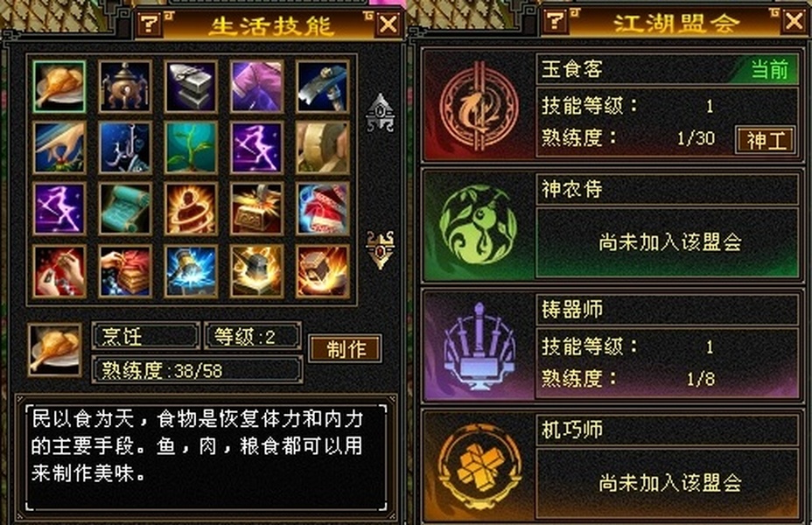This screenshot has width=812, height=525.
Task: Select the 神农侍 guild green emblem
Action: click(479, 225)
